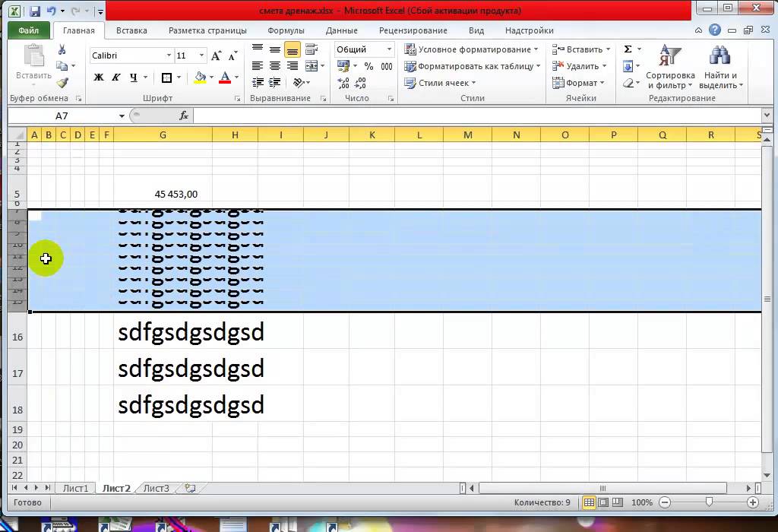
Task: Click Вставить in cells group
Action: [x=581, y=49]
